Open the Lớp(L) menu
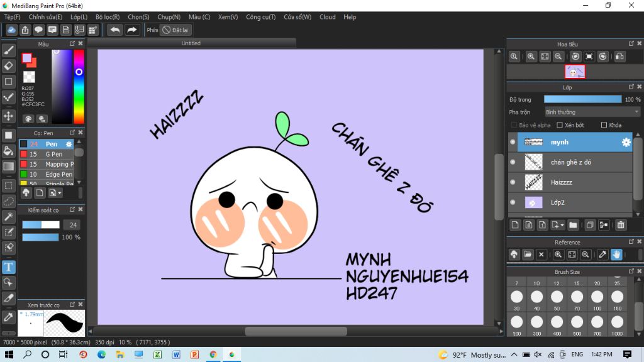This screenshot has height=362, width=644. click(79, 17)
